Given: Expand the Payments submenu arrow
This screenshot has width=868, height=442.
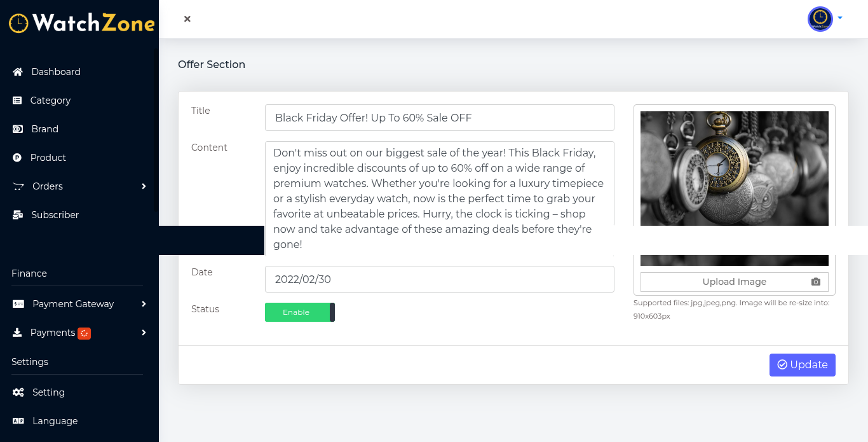Looking at the screenshot, I should pyautogui.click(x=144, y=333).
